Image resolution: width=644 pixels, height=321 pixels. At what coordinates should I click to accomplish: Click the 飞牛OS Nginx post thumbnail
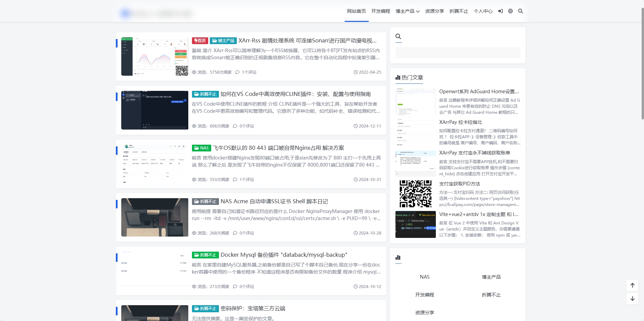(155, 164)
